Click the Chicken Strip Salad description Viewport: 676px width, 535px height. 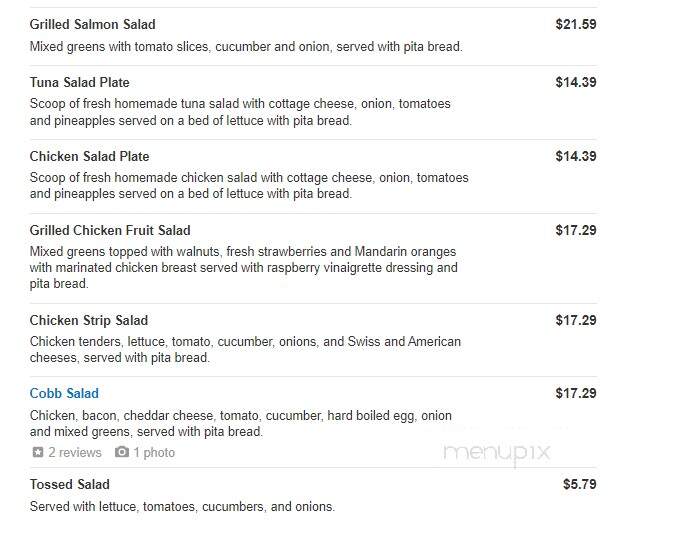click(x=245, y=349)
